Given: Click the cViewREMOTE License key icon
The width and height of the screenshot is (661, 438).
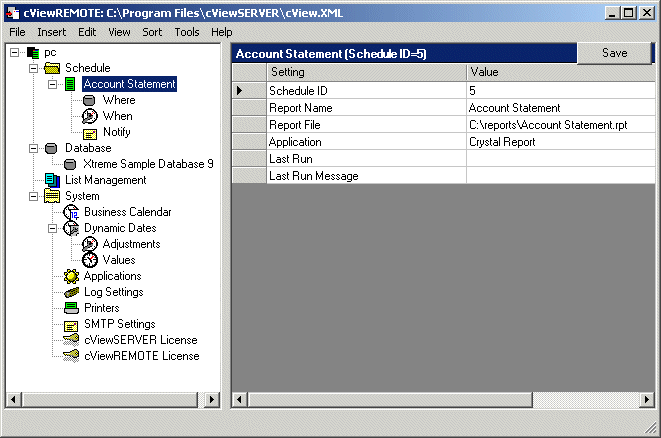Looking at the screenshot, I should coord(71,356).
